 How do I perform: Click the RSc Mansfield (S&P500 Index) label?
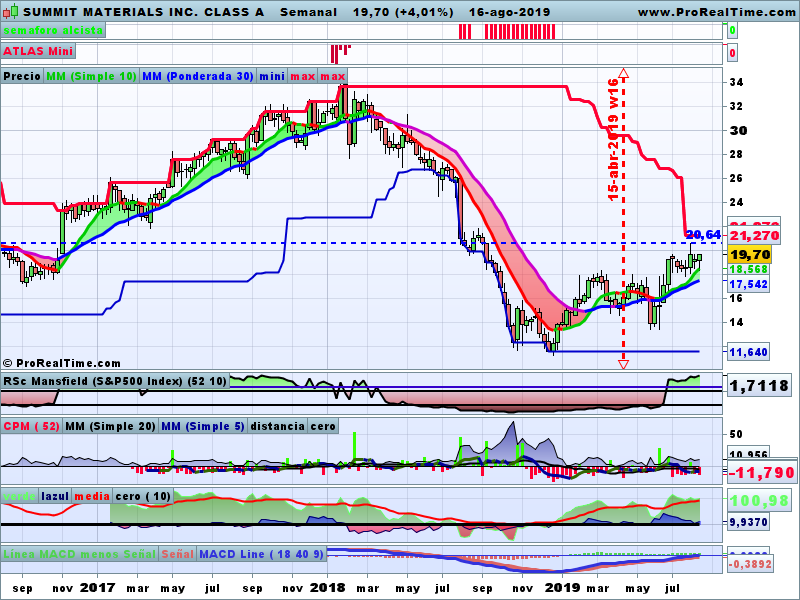point(115,381)
